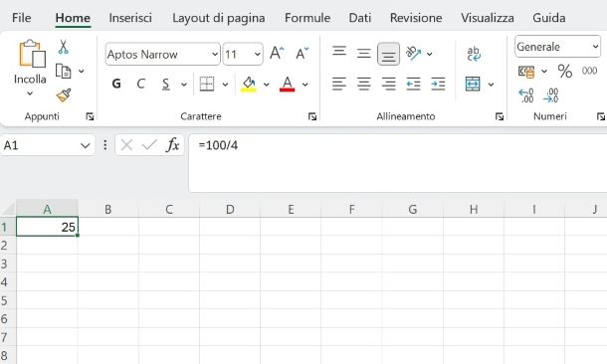This screenshot has height=364, width=607.
Task: Align text to top
Action: coord(339,51)
